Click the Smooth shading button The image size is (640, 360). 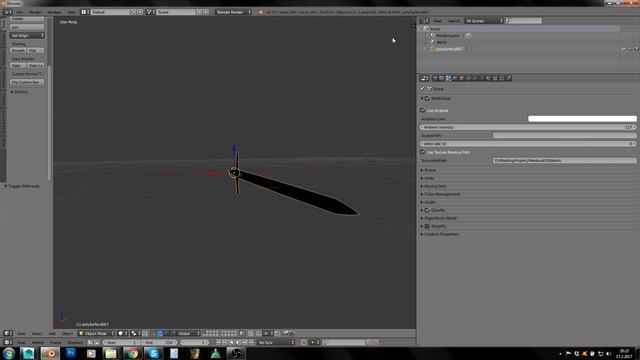pyautogui.click(x=18, y=51)
